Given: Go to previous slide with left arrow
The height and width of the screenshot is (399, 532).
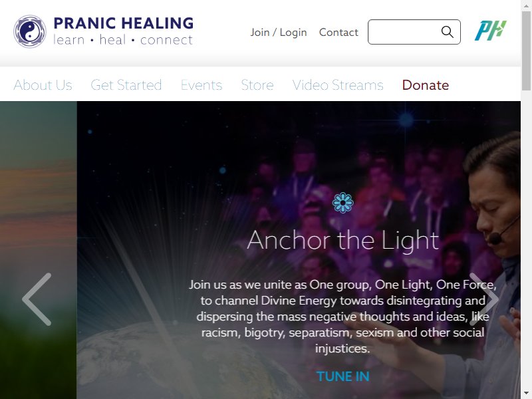Looking at the screenshot, I should pos(37,299).
